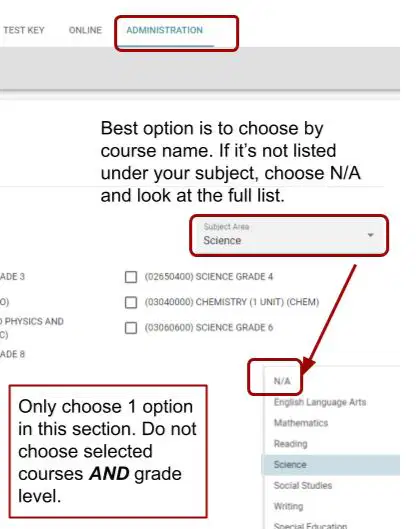Viewport: 416px width, 529px height.
Task: Open the Administration tab
Action: (165, 30)
